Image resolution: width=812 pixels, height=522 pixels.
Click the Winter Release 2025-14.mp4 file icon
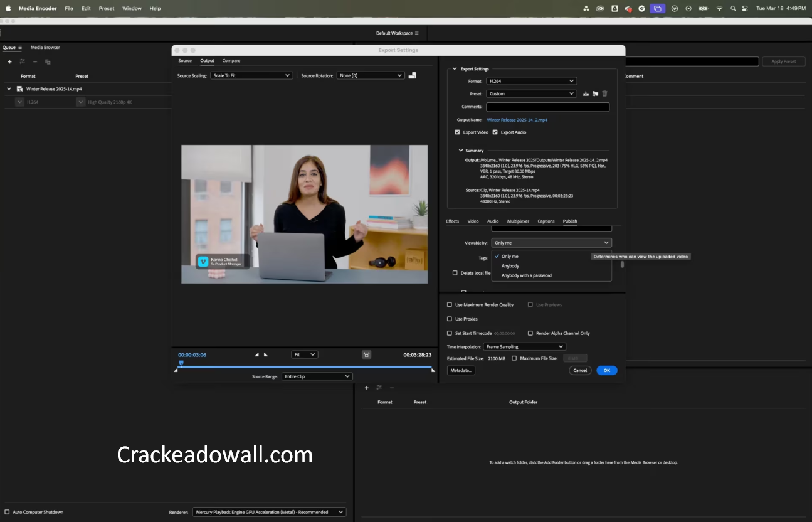click(20, 89)
